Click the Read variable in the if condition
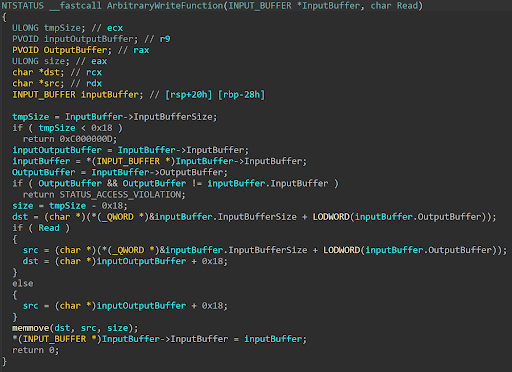 coord(49,228)
